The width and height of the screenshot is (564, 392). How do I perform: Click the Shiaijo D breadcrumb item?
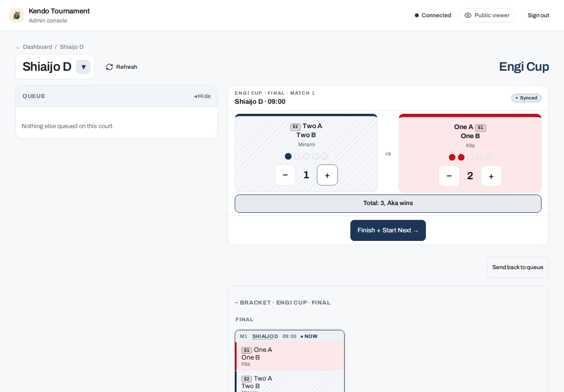72,47
